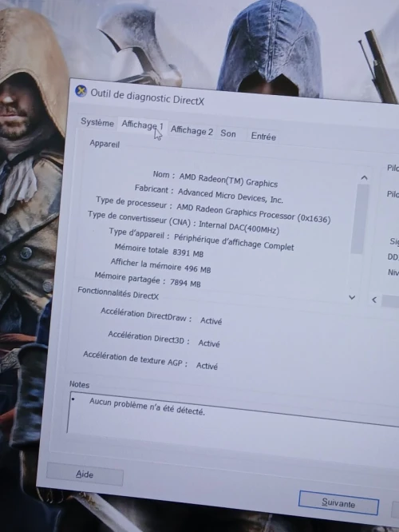The width and height of the screenshot is (399, 532).
Task: Click Périphérique d'affichage Complet value
Action: pyautogui.click(x=234, y=241)
